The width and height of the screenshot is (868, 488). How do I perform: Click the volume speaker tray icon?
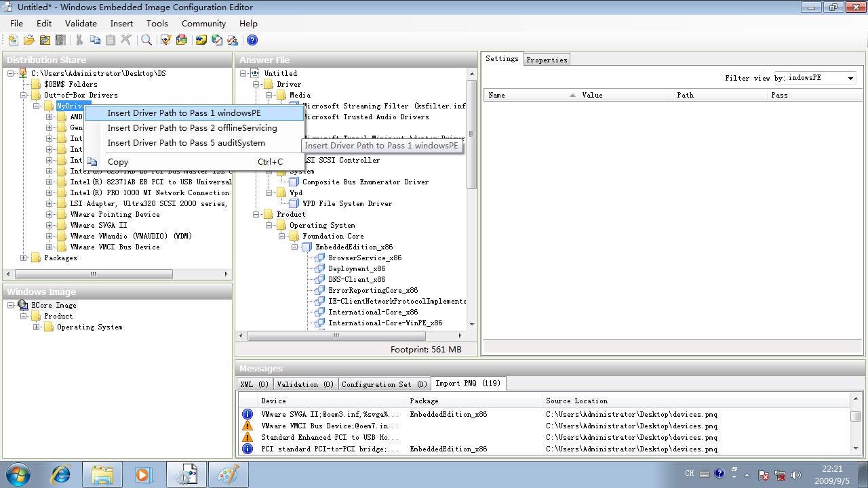click(x=795, y=474)
